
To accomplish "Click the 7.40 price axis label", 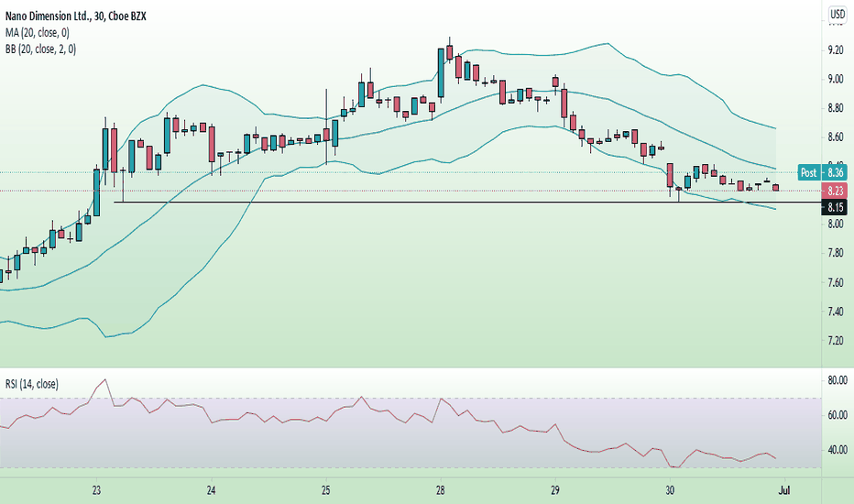I will coord(836,312).
